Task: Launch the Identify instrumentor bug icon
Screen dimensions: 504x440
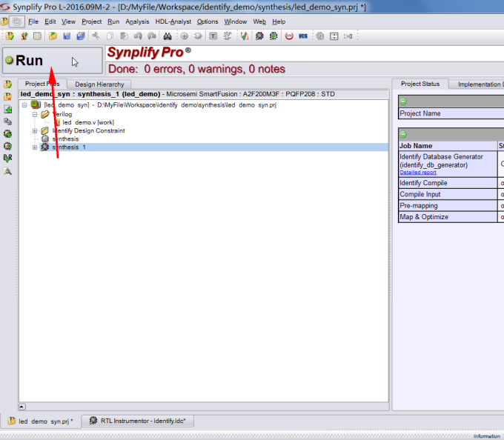Action: 259,36
